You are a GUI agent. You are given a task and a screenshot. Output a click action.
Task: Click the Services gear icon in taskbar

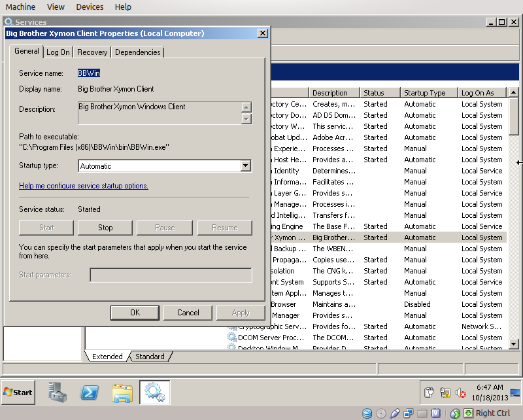tap(155, 393)
